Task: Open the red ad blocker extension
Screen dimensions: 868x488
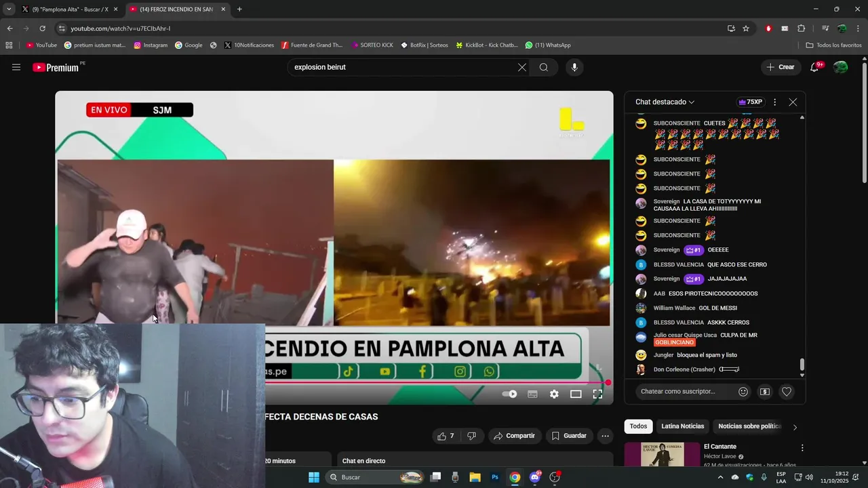Action: [x=768, y=28]
